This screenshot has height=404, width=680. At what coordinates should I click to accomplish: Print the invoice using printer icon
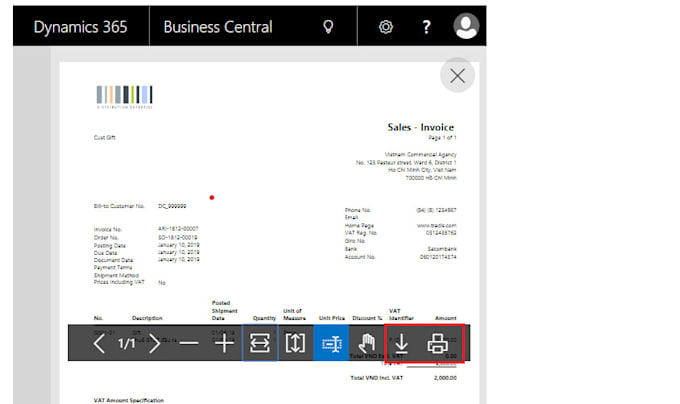(x=438, y=343)
